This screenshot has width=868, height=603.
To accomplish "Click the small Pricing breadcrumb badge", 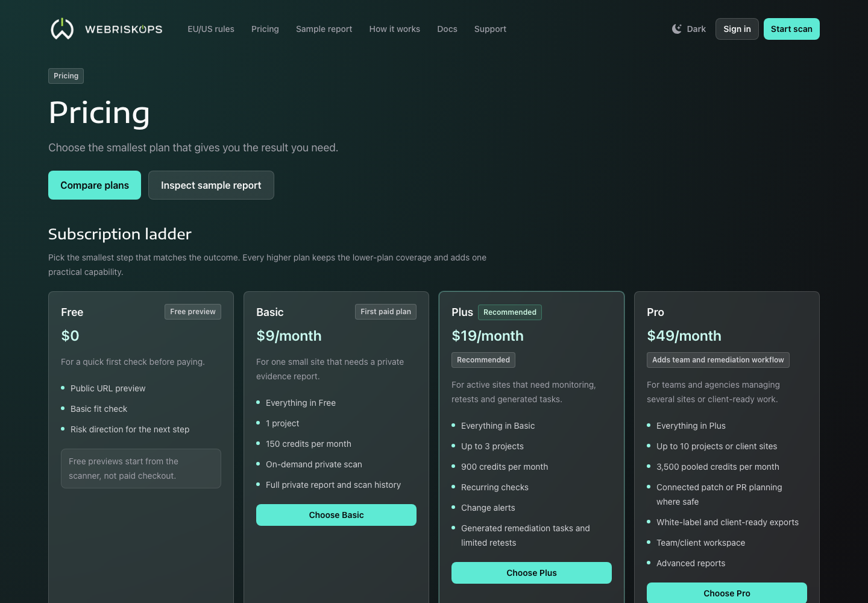I will click(x=66, y=76).
